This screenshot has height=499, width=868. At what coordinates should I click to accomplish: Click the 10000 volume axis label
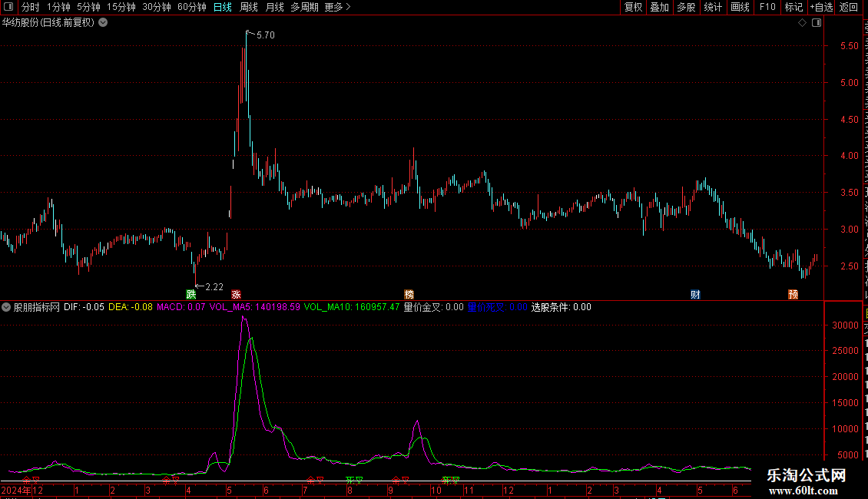tap(845, 428)
